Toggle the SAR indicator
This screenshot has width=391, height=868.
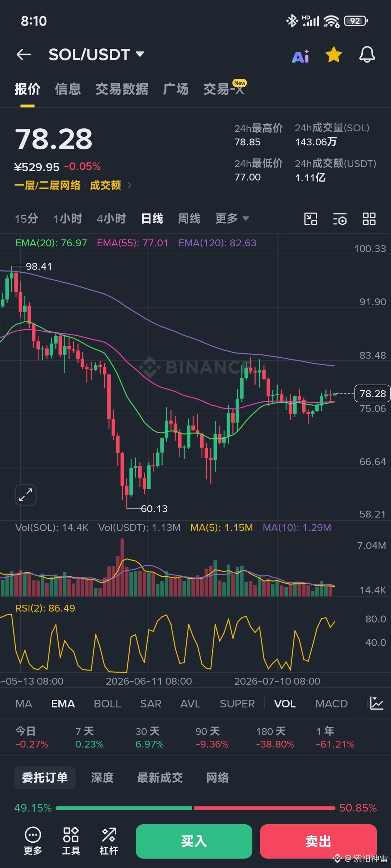pos(151,703)
